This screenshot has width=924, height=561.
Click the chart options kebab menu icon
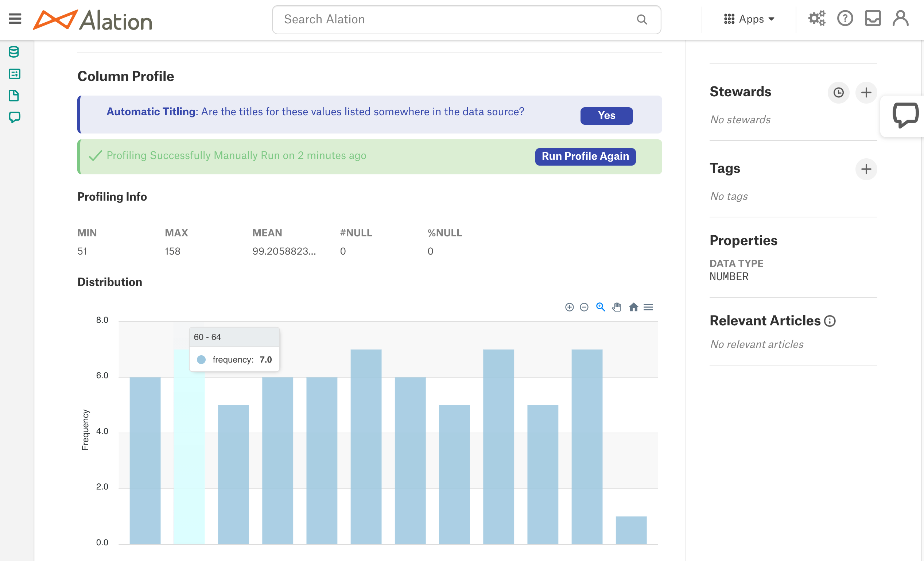[649, 307]
